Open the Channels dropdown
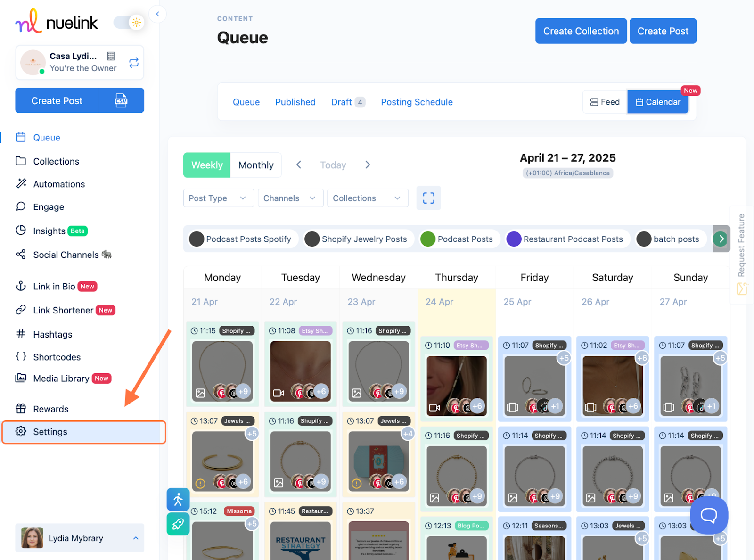This screenshot has height=560, width=754. (291, 198)
